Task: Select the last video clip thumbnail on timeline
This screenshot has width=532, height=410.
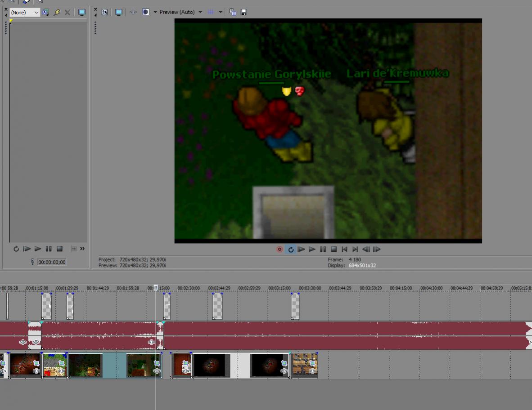Action: [x=304, y=365]
